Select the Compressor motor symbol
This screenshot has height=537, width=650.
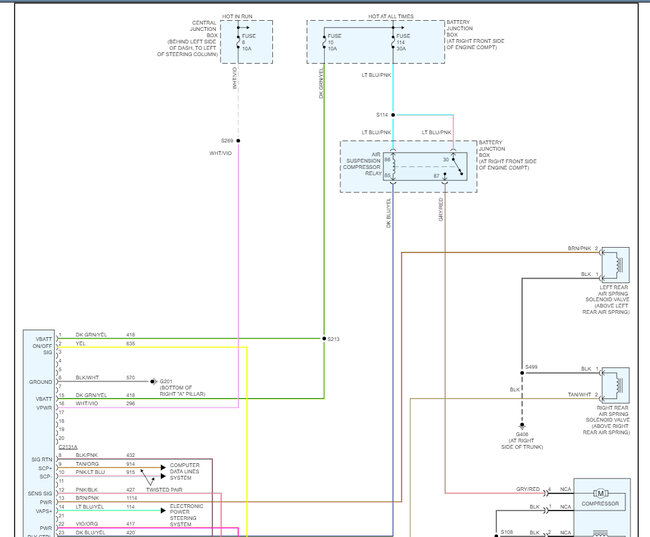[600, 493]
